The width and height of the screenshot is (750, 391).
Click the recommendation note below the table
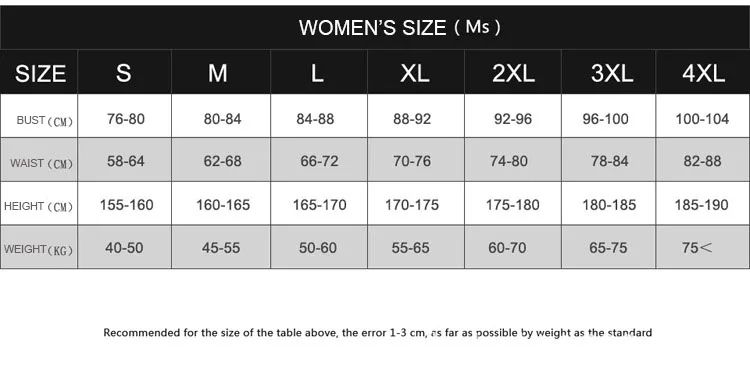pyautogui.click(x=377, y=333)
